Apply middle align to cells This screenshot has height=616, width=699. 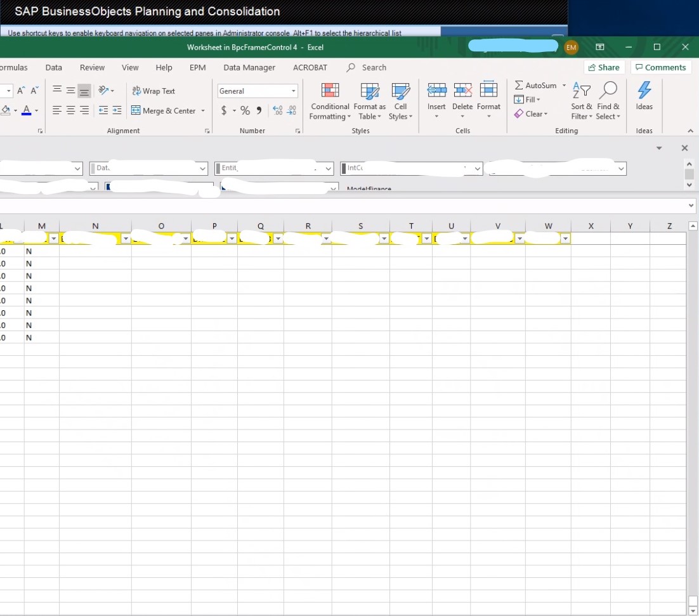(x=70, y=91)
